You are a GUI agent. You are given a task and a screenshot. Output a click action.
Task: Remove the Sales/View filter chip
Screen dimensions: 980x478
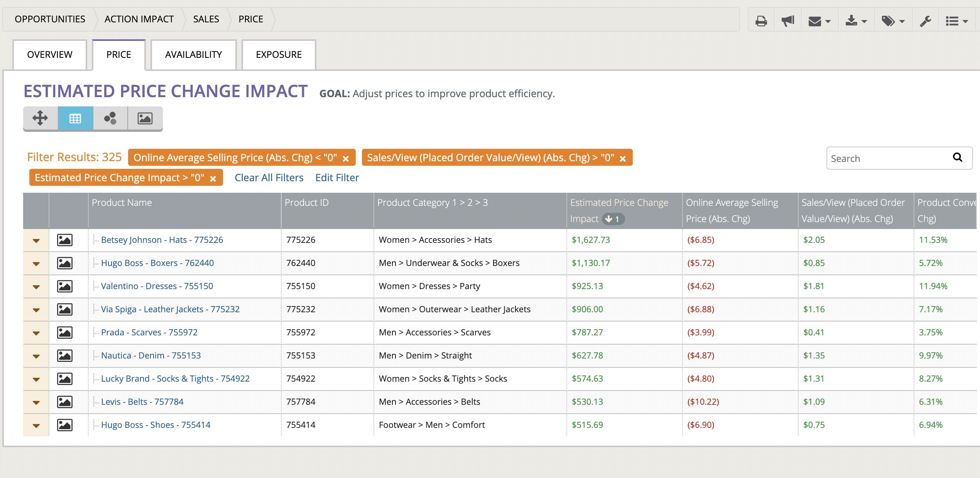point(623,158)
